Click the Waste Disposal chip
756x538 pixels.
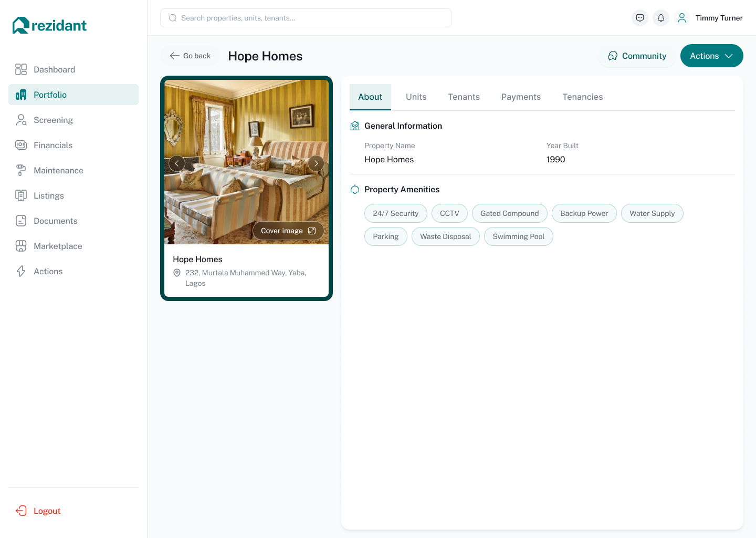(x=446, y=236)
